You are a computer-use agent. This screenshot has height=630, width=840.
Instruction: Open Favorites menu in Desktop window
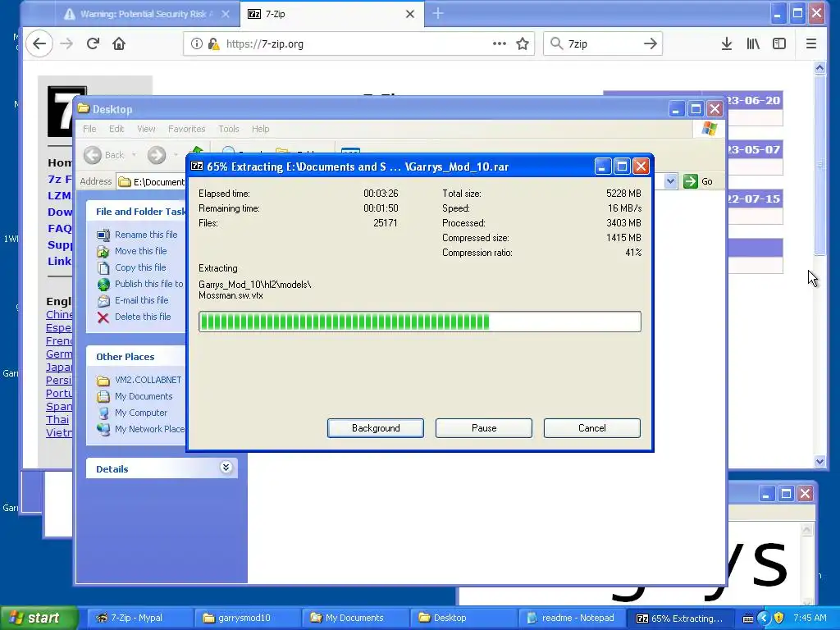click(186, 129)
